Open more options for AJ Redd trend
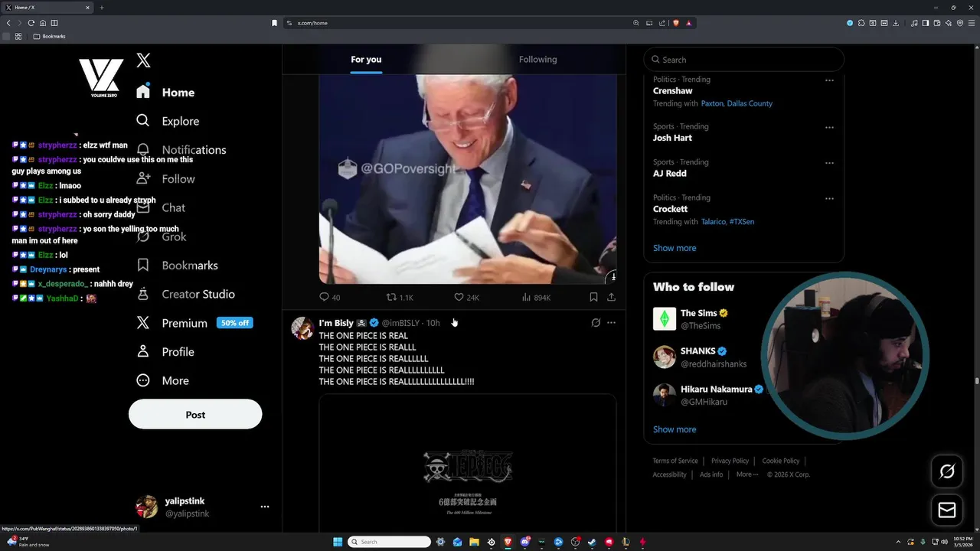 (x=829, y=163)
